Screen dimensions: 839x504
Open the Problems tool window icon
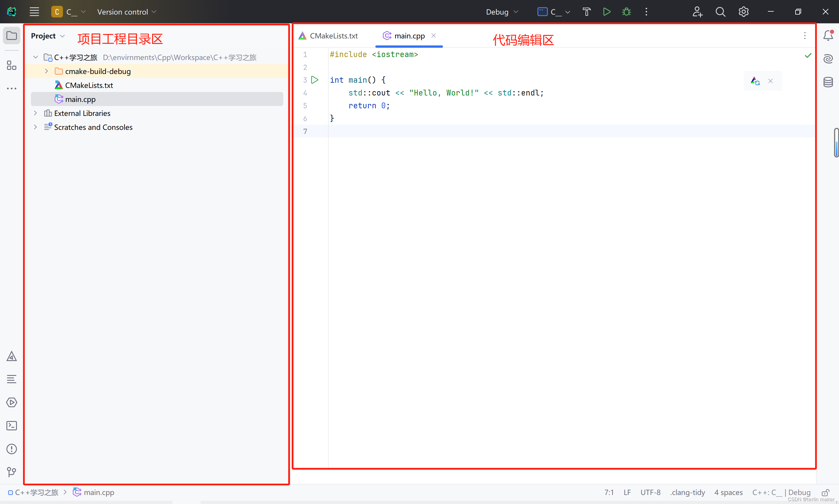[12, 449]
